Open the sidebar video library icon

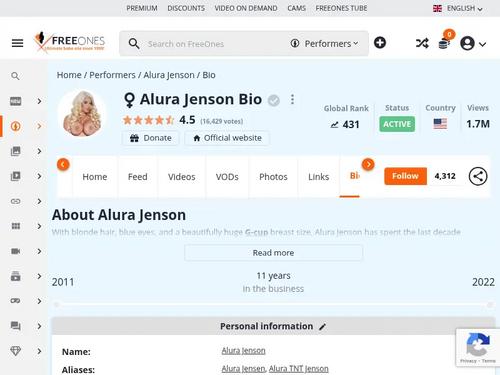(16, 176)
